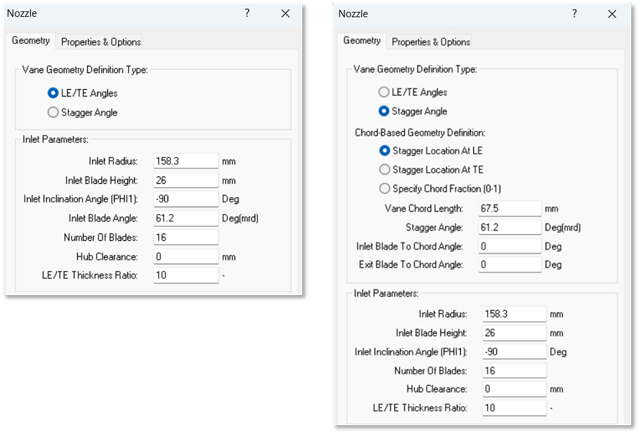Close the left Nozzle dialog
Screen dimensions: 640x434
(286, 14)
